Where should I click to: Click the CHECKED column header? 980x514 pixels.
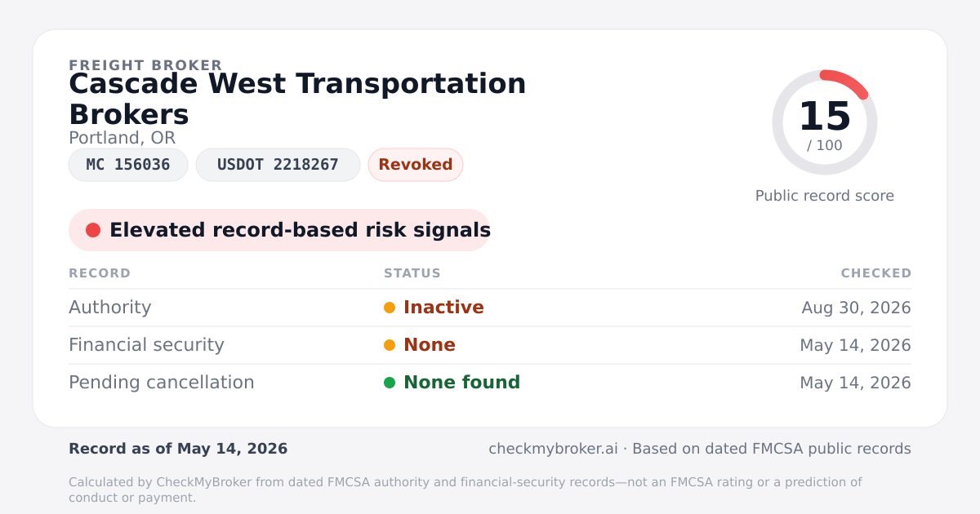point(876,273)
